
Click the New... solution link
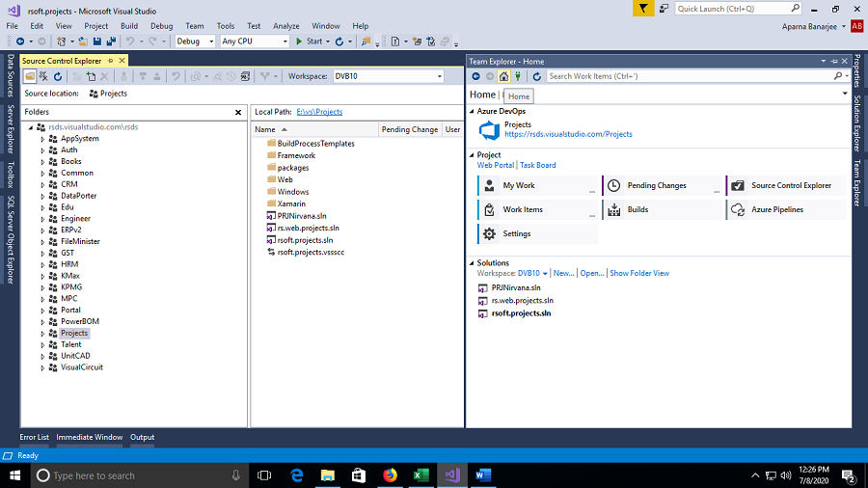563,273
